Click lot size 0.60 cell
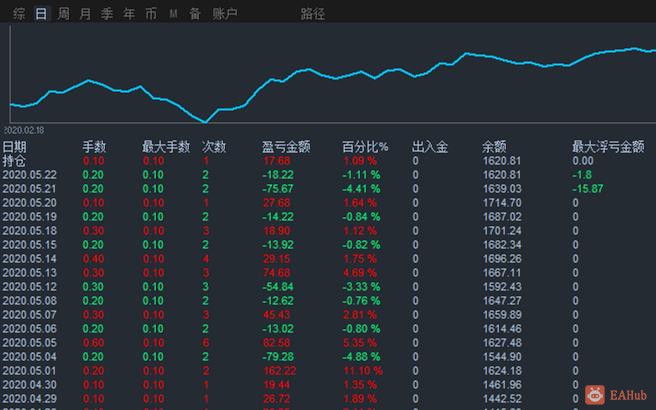Viewport: 656px width, 410px height. tap(93, 343)
